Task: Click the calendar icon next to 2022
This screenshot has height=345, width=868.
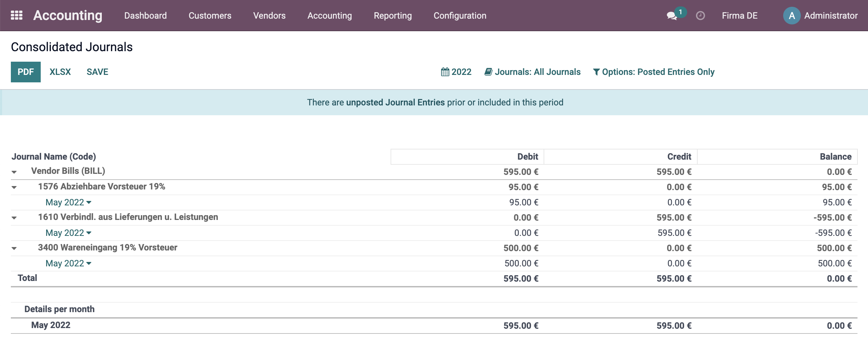Action: 445,72
